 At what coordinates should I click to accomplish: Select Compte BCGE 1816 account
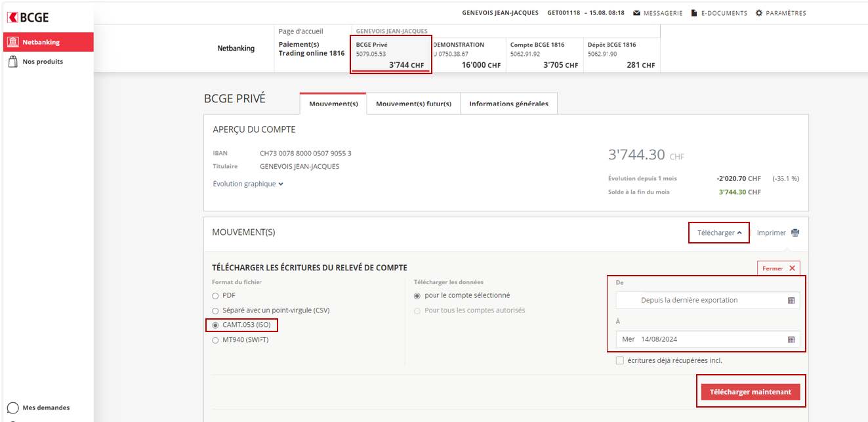[544, 54]
